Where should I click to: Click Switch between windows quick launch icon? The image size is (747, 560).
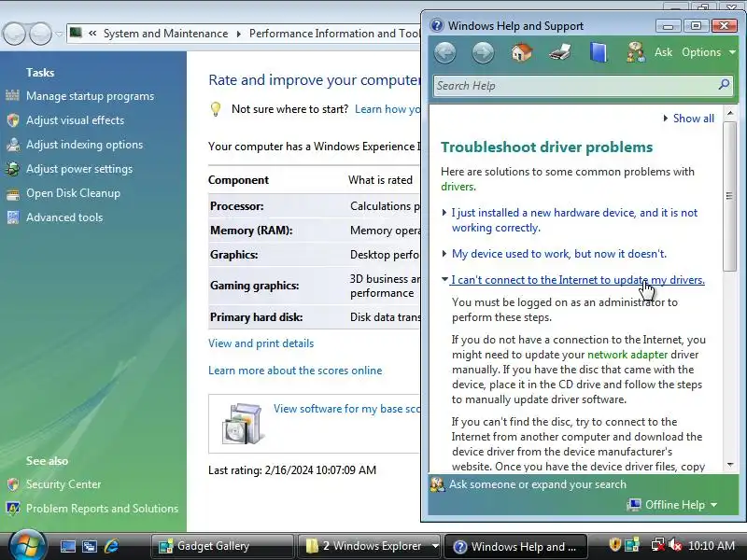pyautogui.click(x=89, y=546)
